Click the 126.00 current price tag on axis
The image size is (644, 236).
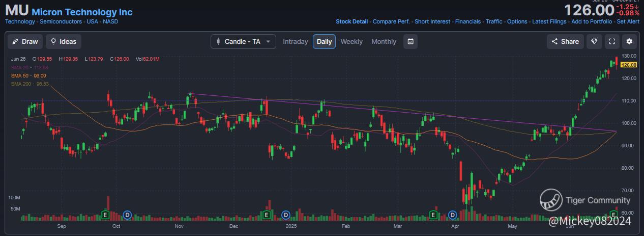[629, 65]
